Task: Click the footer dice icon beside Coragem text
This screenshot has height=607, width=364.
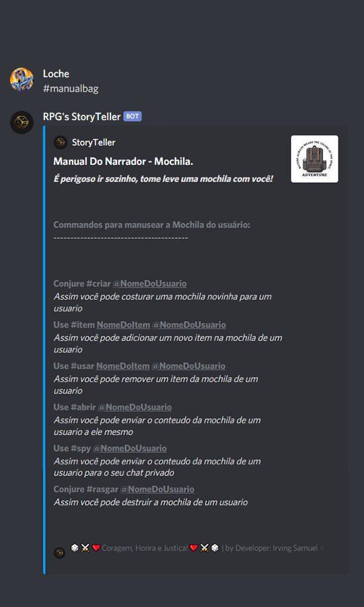Action: pos(59,553)
